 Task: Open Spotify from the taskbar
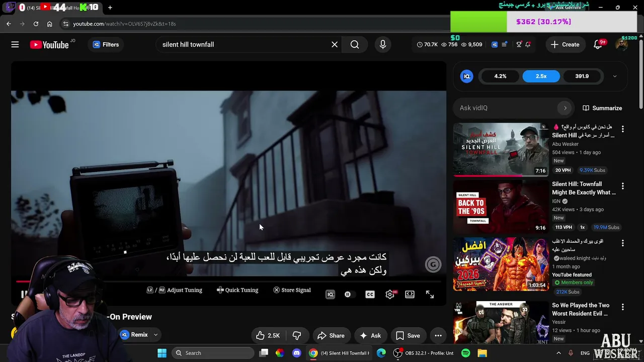pos(465,353)
